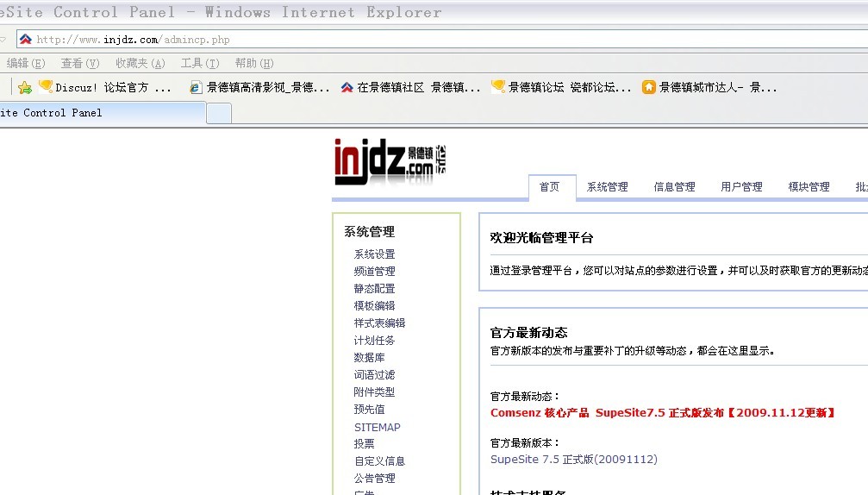868x495 pixels.
Task: Click the injdz.com site logo
Action: pos(390,161)
